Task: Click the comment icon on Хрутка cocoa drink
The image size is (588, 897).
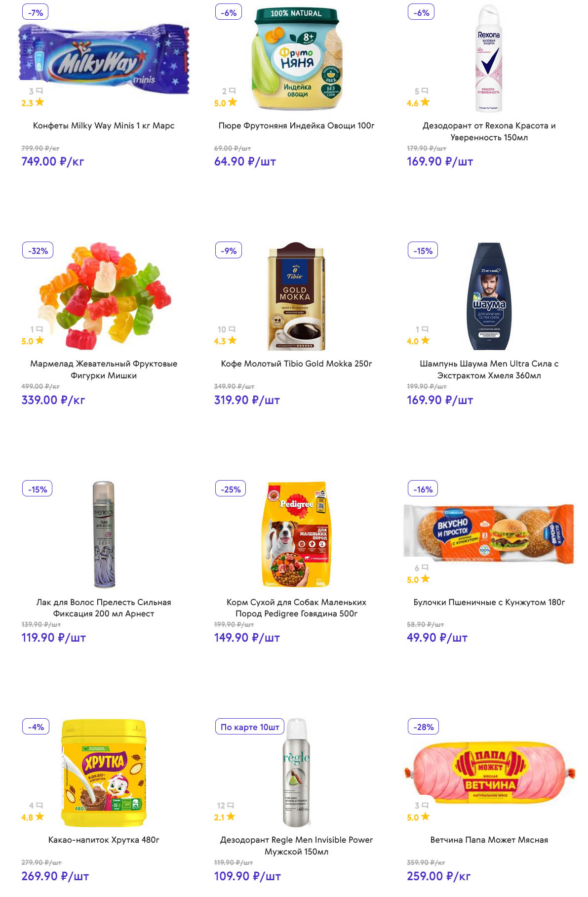Action: click(39, 806)
